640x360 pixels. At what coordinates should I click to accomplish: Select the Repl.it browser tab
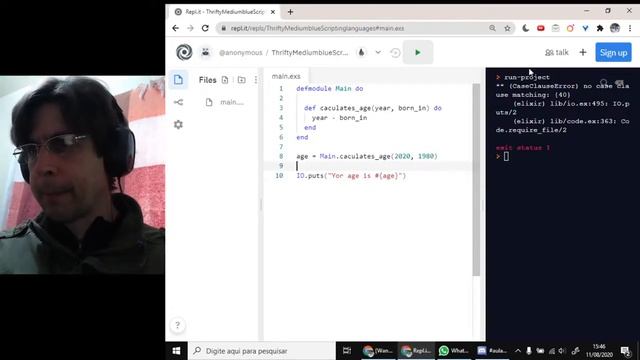coord(224,12)
